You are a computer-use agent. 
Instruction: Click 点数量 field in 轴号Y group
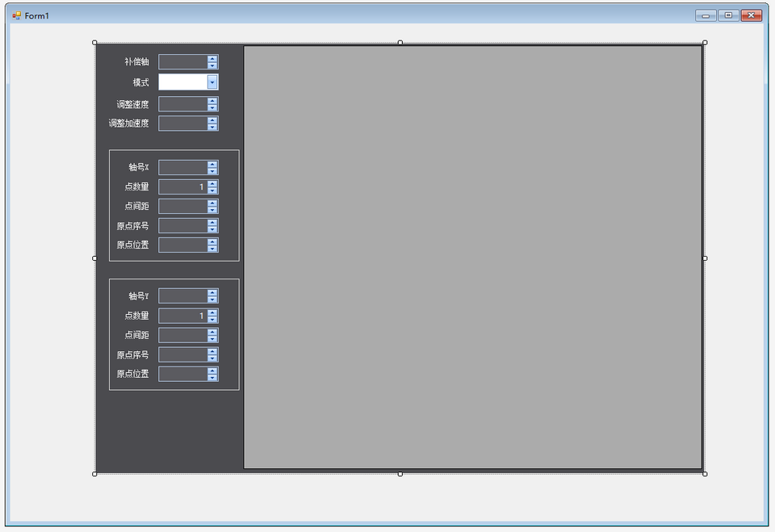tap(183, 316)
